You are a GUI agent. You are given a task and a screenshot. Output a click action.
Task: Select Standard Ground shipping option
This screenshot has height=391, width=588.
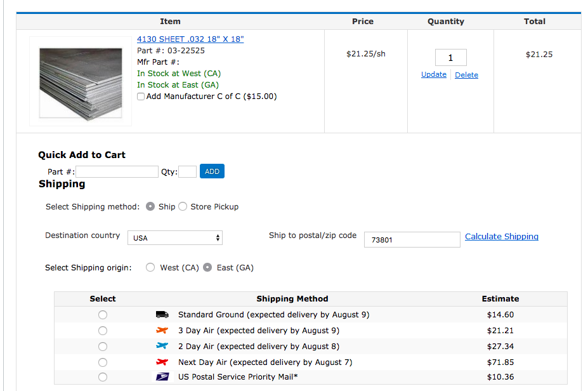103,315
